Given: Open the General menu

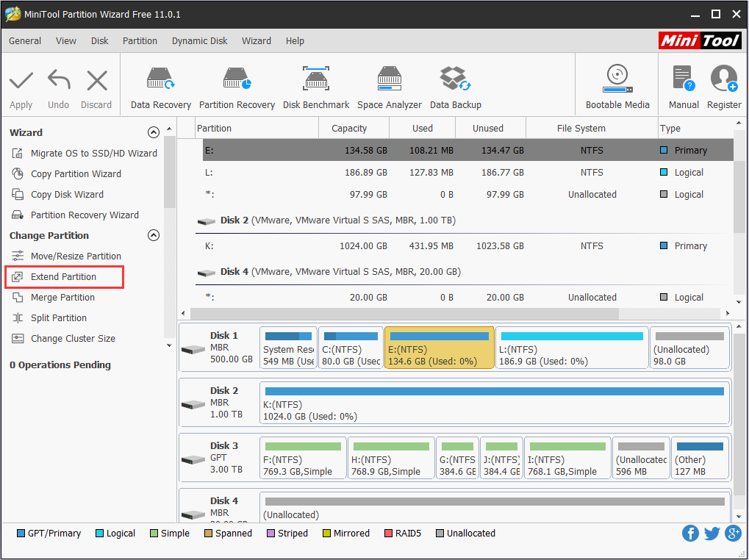Looking at the screenshot, I should click(x=25, y=41).
